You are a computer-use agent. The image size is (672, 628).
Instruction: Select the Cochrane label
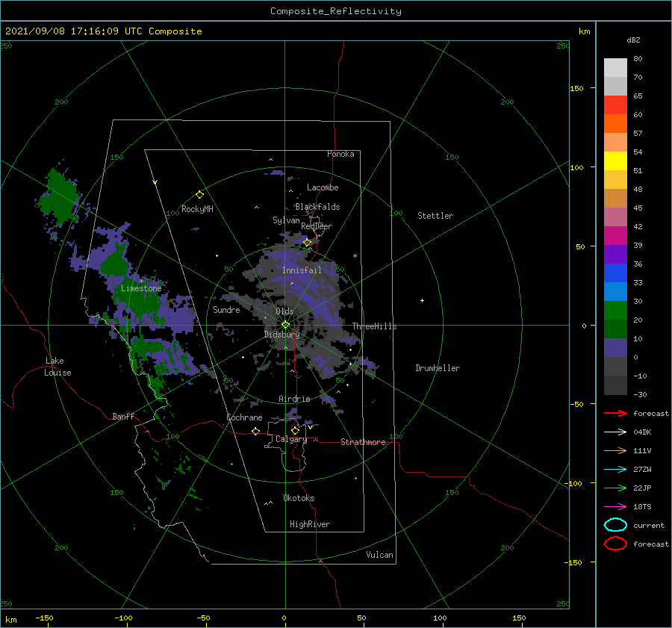(x=244, y=417)
